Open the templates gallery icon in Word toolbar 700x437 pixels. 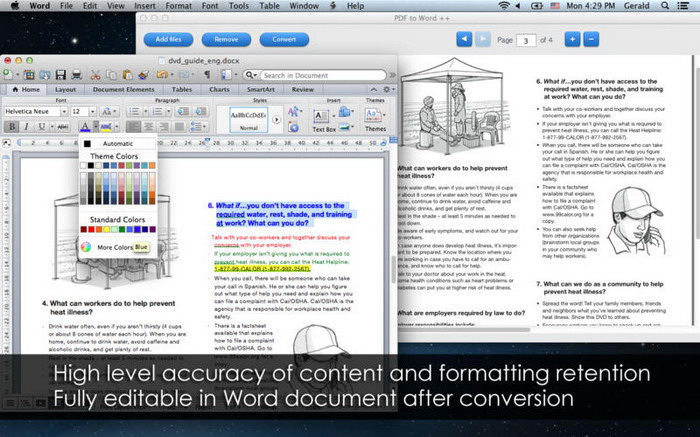click(29, 75)
